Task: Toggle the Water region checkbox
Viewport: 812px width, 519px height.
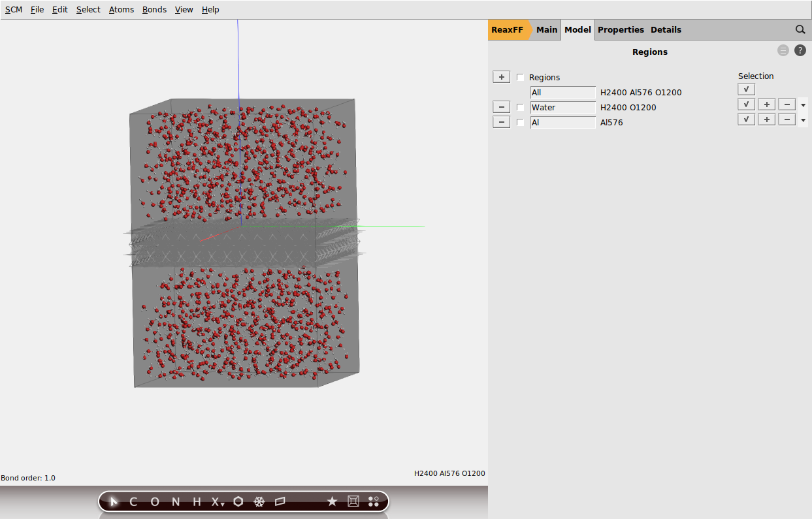Action: 521,107
